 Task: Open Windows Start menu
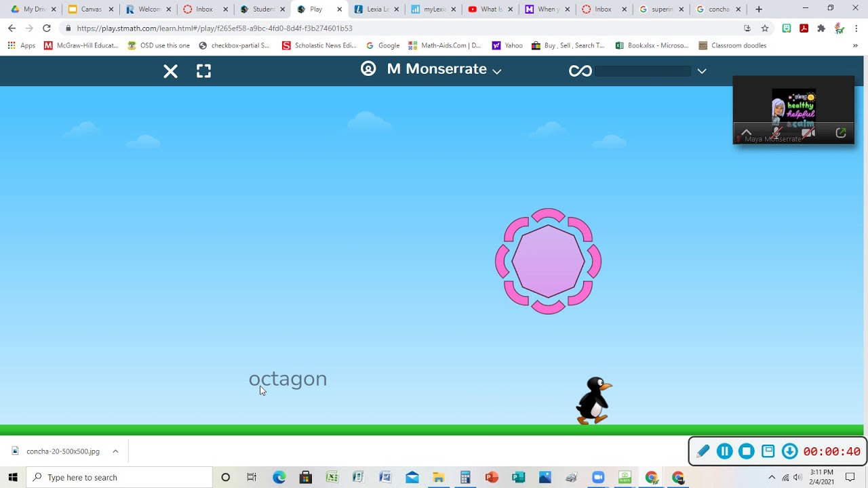click(13, 477)
